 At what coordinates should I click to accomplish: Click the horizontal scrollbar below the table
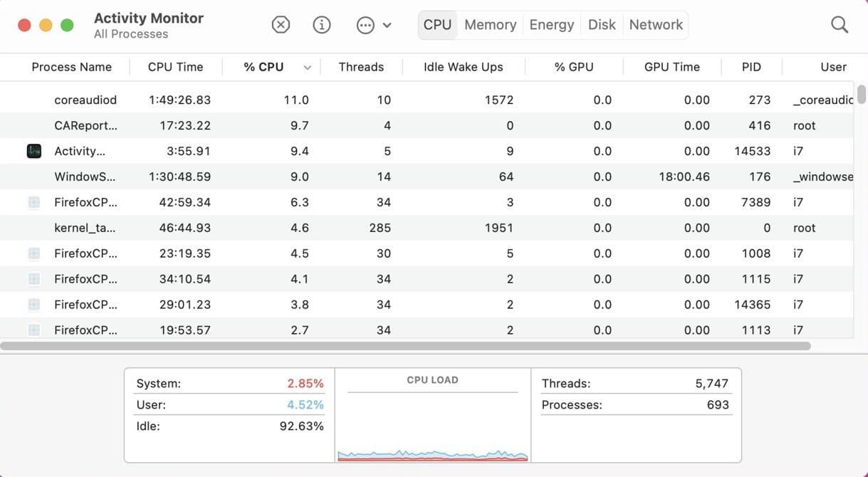tap(406, 346)
